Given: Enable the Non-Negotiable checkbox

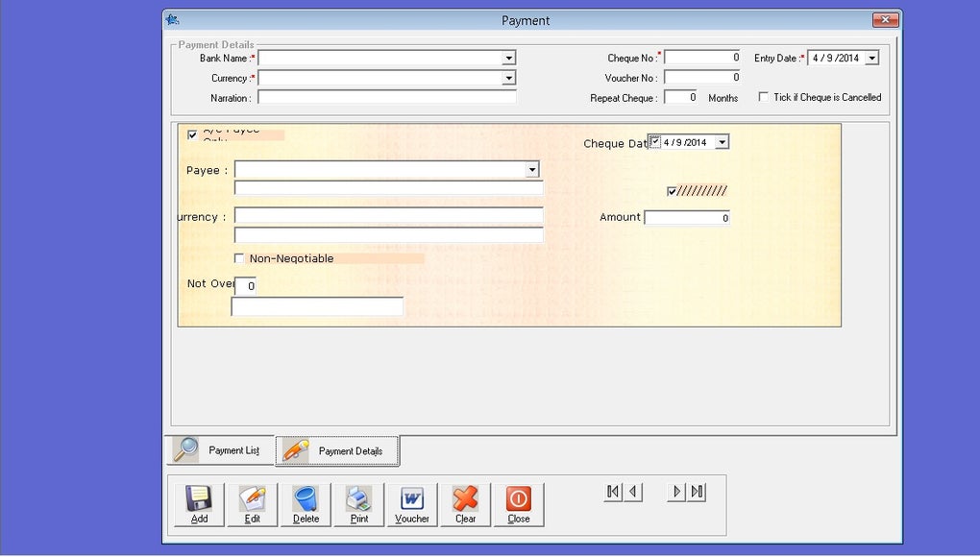Looking at the screenshot, I should click(x=238, y=258).
